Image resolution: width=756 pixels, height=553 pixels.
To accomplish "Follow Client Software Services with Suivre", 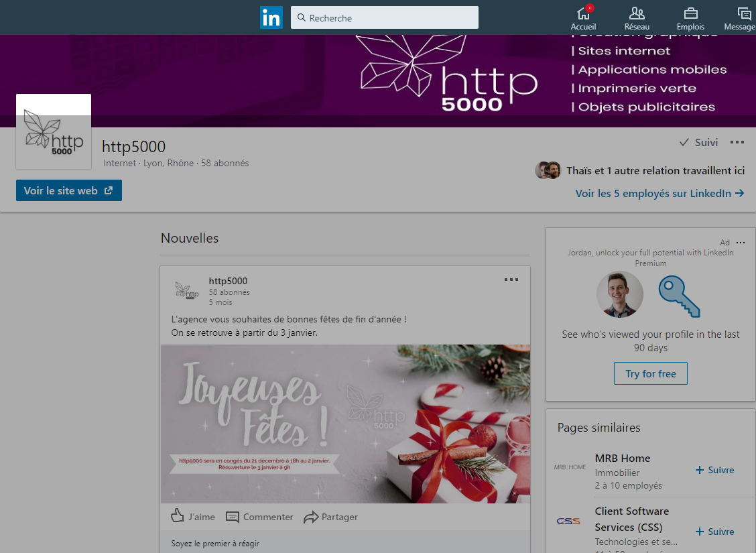I will point(714,532).
